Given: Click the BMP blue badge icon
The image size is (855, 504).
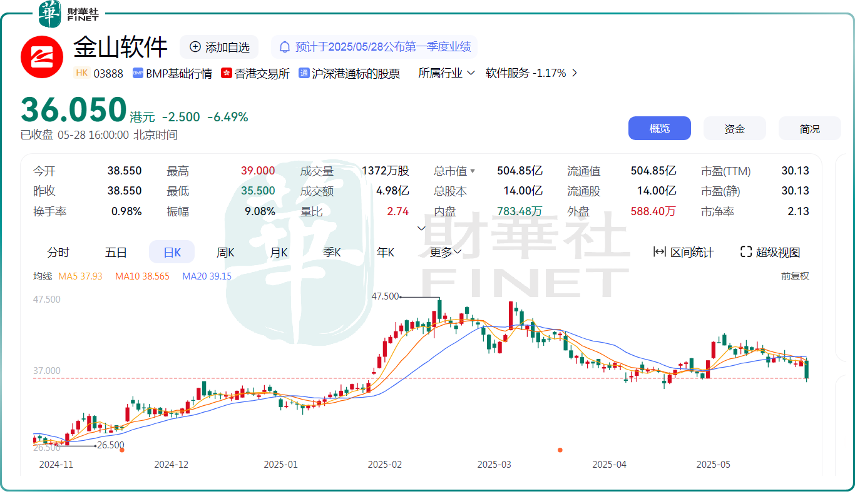Looking at the screenshot, I should pos(138,73).
